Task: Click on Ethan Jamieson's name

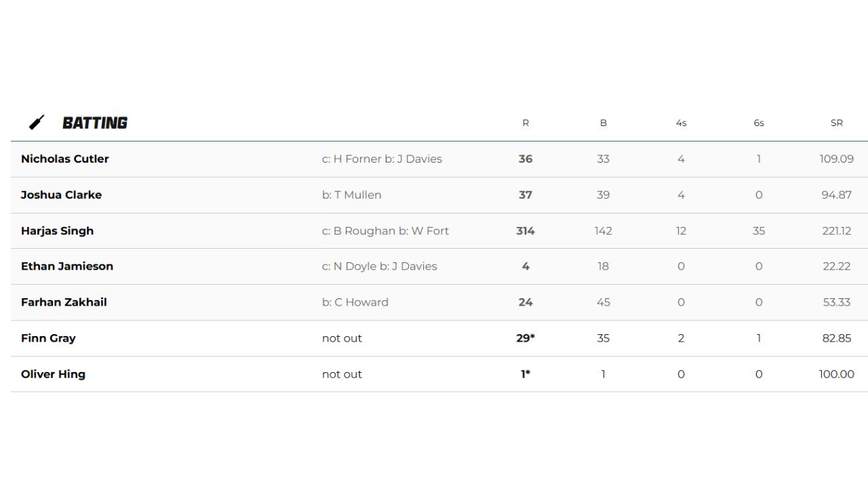Action: point(67,266)
